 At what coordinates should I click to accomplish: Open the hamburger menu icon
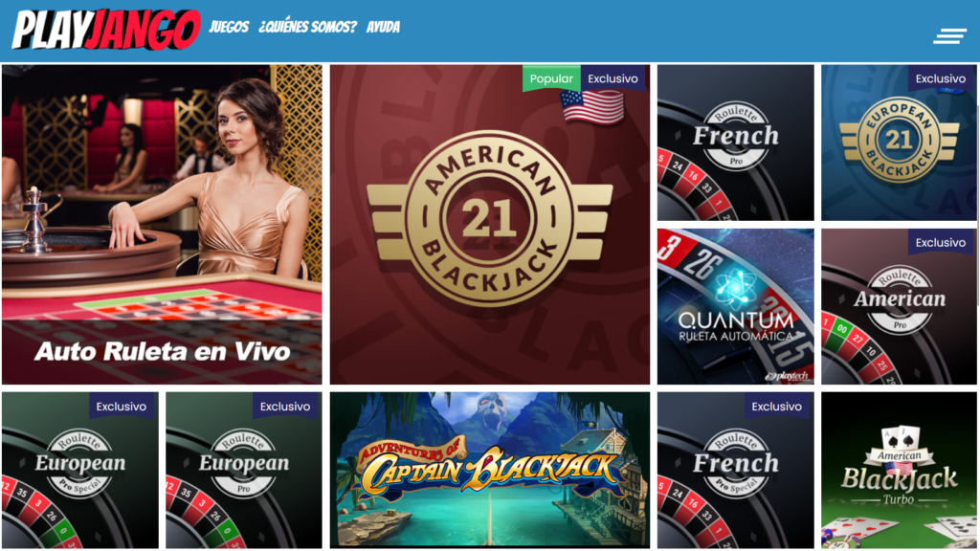949,36
